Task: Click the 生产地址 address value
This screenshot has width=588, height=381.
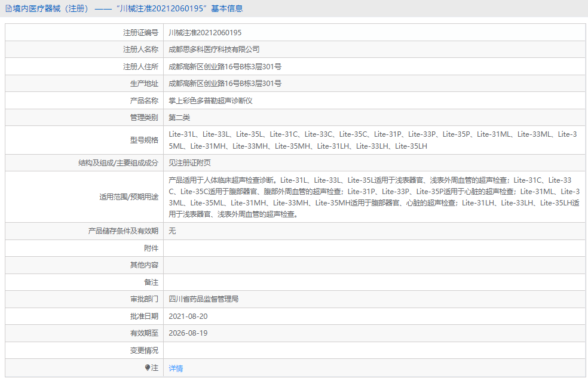Action: pos(225,84)
